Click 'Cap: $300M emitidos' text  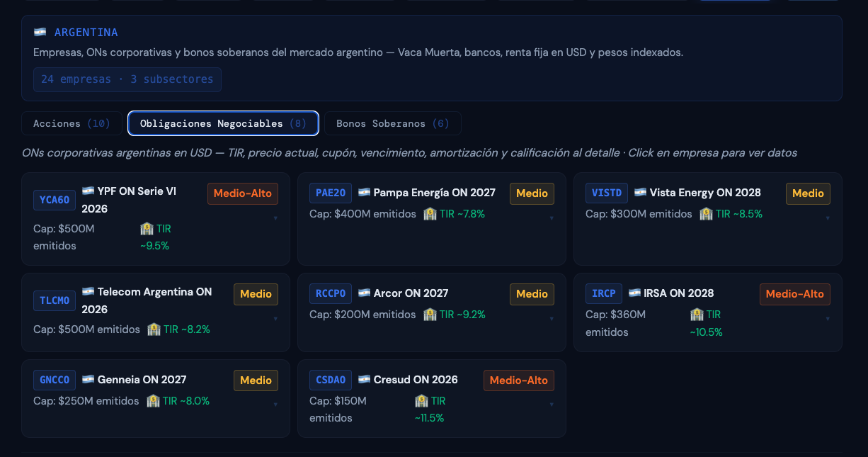click(639, 213)
